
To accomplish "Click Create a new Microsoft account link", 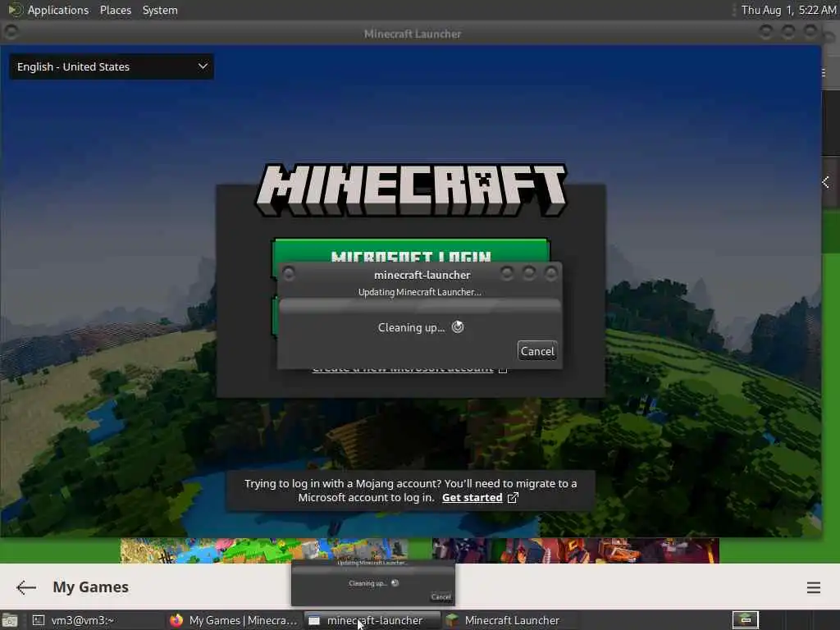I will tap(403, 370).
